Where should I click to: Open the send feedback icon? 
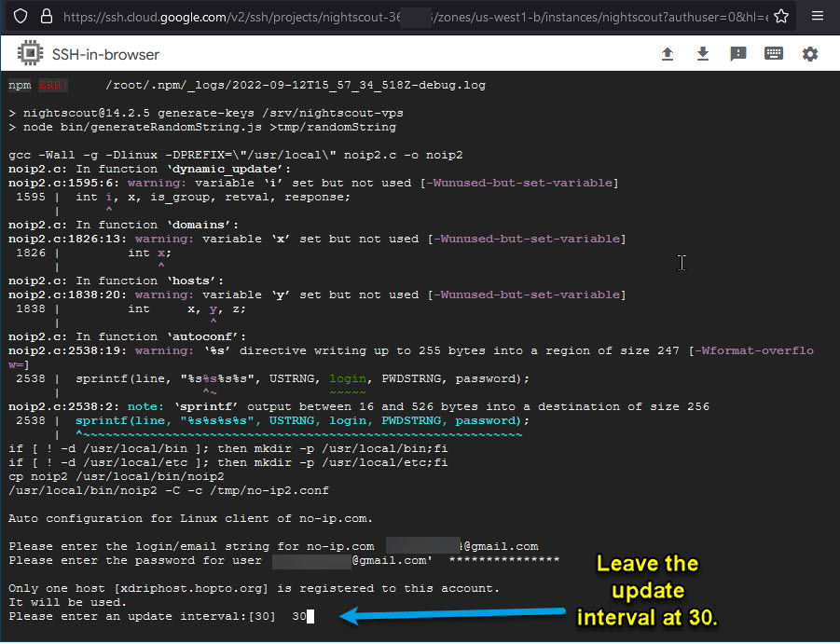[x=738, y=54]
